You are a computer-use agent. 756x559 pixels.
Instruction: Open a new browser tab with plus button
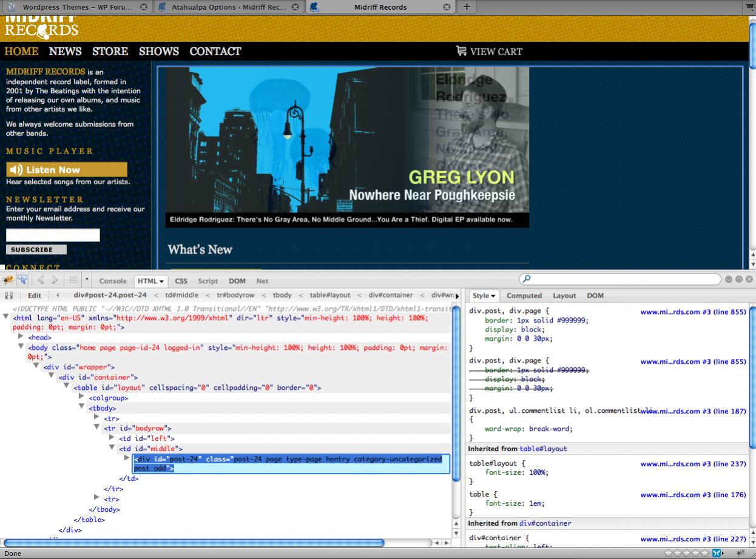[466, 7]
